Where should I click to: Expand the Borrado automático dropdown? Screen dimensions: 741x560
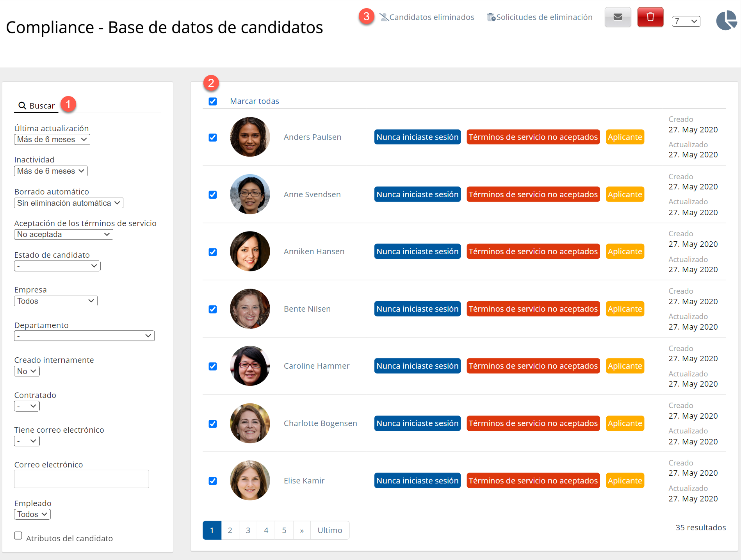(x=69, y=203)
